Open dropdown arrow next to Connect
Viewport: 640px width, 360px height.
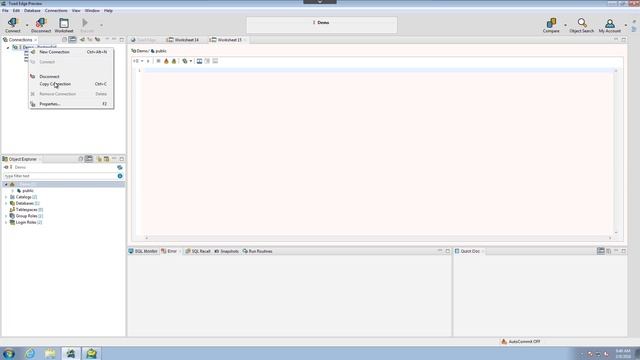27,25
